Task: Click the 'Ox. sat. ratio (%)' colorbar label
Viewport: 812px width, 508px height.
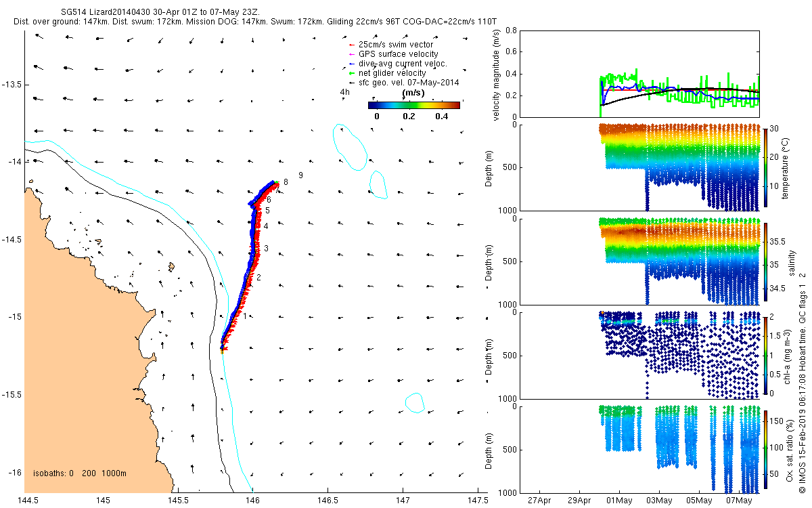Action: click(x=790, y=449)
